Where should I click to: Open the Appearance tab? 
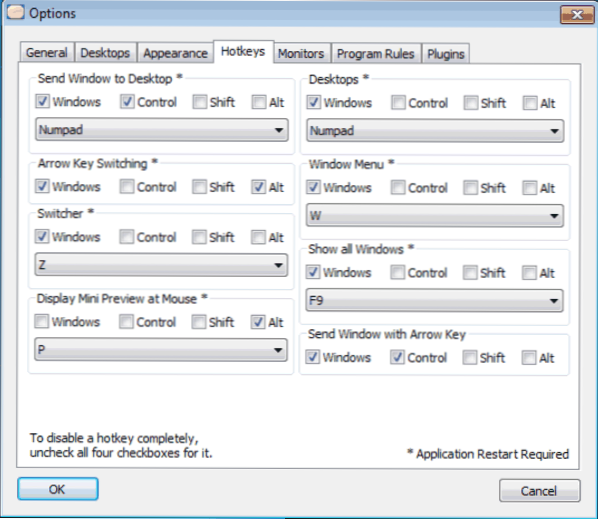[175, 53]
